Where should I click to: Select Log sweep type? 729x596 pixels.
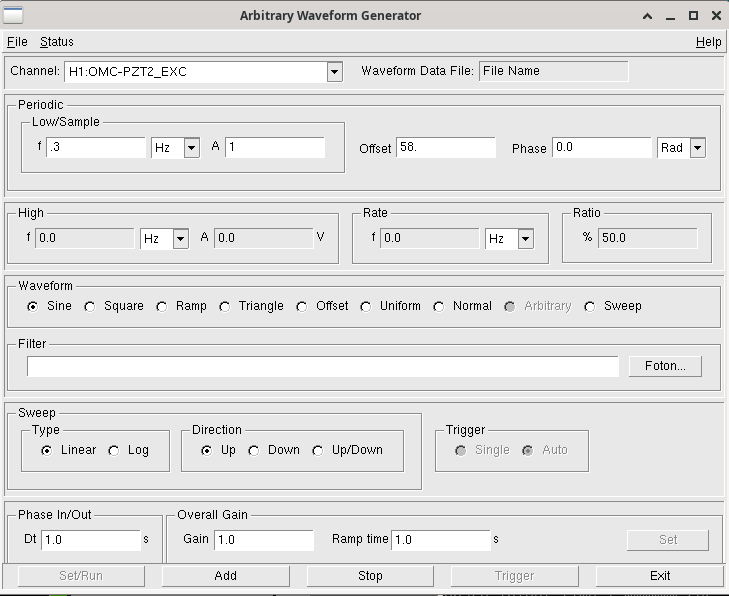113,451
